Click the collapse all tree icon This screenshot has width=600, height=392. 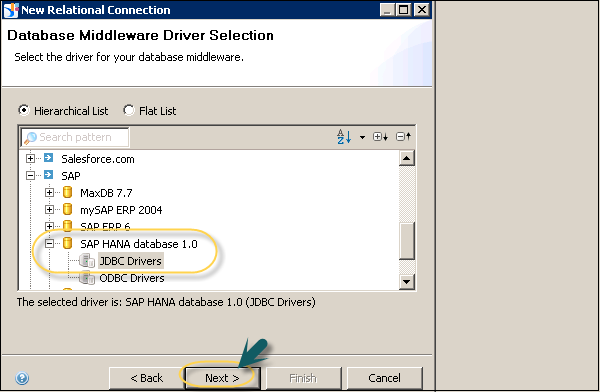[403, 136]
